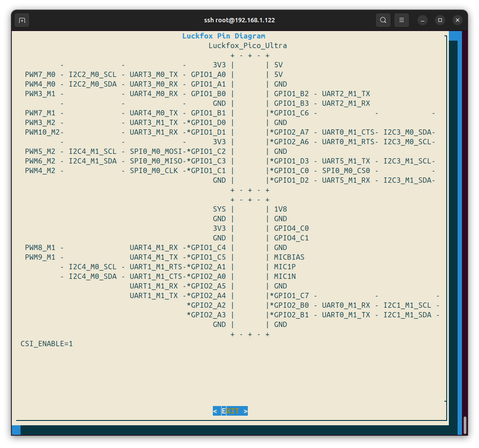Click the I2C2_M0_SDA label

point(93,84)
